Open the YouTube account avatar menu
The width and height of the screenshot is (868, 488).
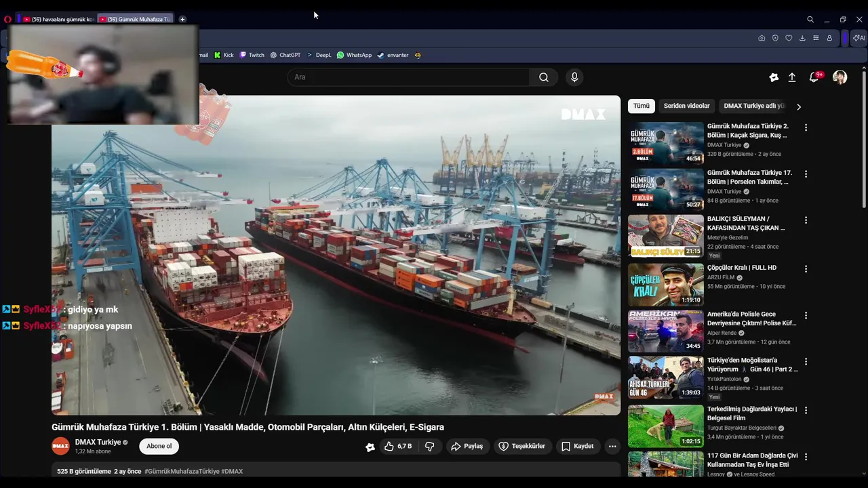840,77
